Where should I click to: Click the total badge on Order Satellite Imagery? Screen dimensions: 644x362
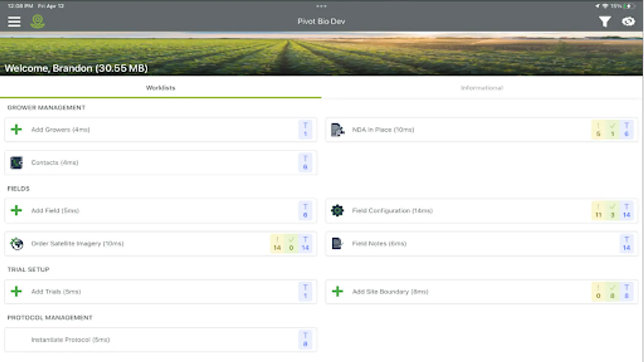click(x=305, y=244)
